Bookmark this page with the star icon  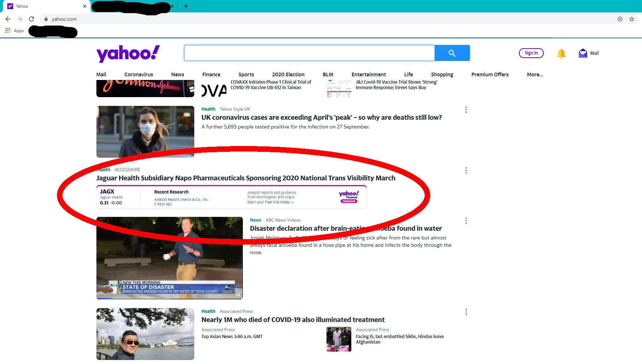[x=632, y=19]
